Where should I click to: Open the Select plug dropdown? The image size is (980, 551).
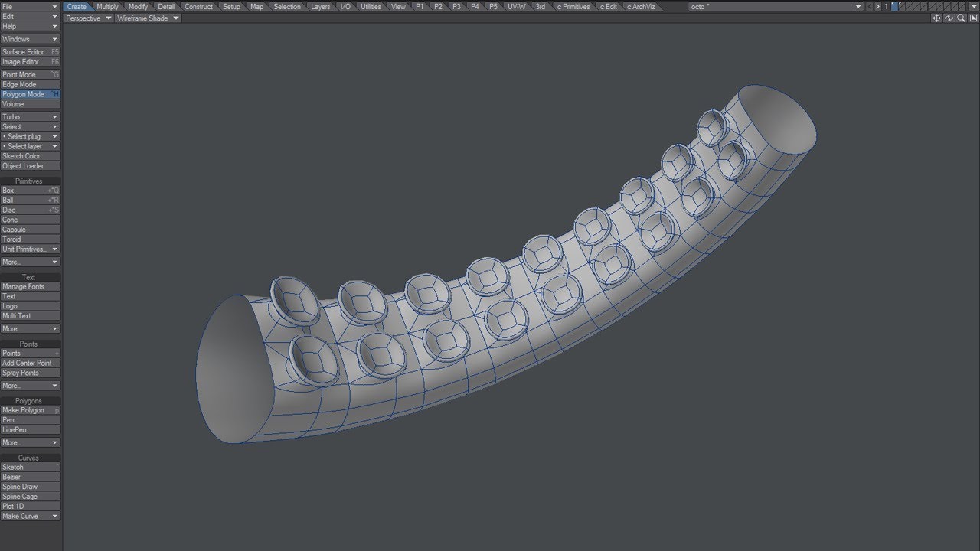pyautogui.click(x=31, y=137)
